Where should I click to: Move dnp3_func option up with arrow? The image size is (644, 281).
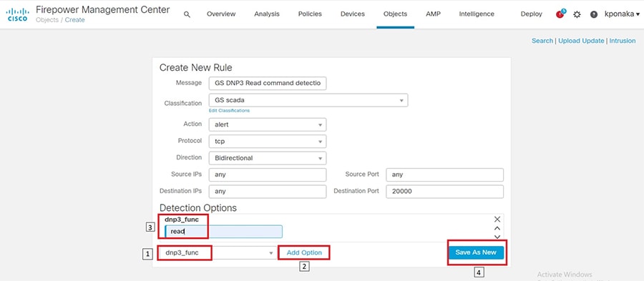pyautogui.click(x=497, y=228)
